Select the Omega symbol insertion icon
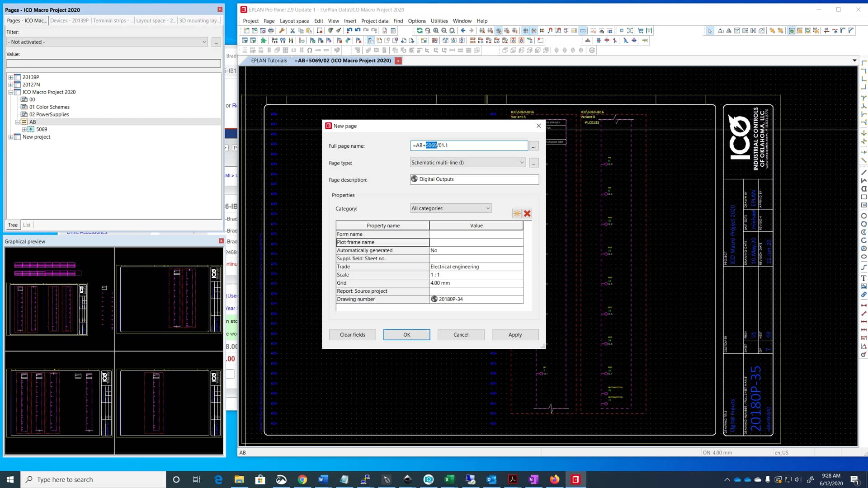 click(x=310, y=50)
